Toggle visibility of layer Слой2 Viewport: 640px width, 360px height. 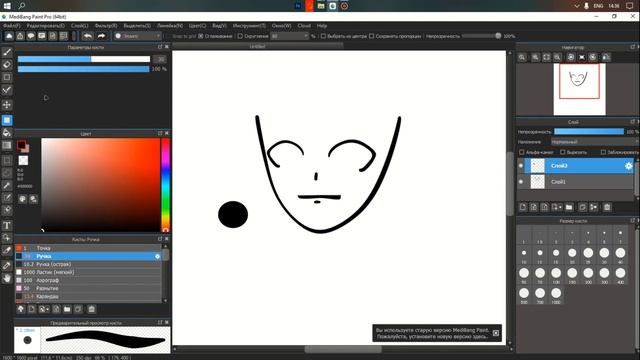(521, 166)
